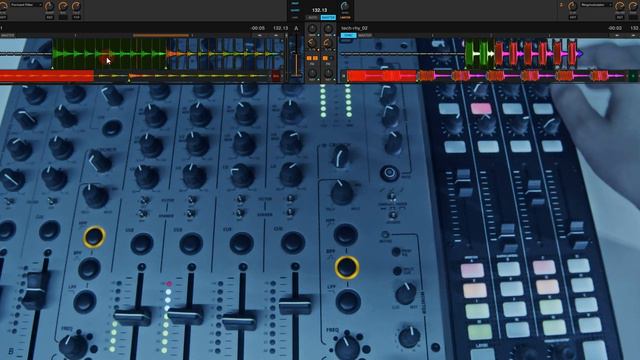Click the button under the first parameter knob in FX unit 2

click(620, 18)
